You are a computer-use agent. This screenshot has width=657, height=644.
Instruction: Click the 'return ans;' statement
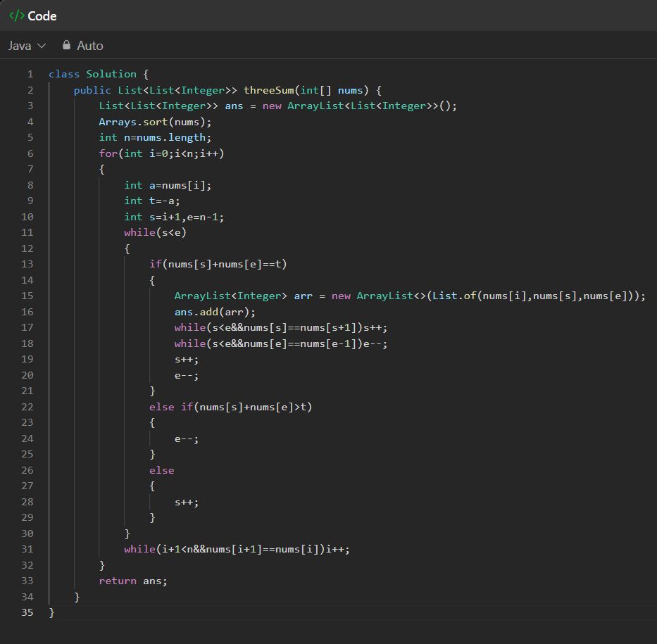[133, 581]
